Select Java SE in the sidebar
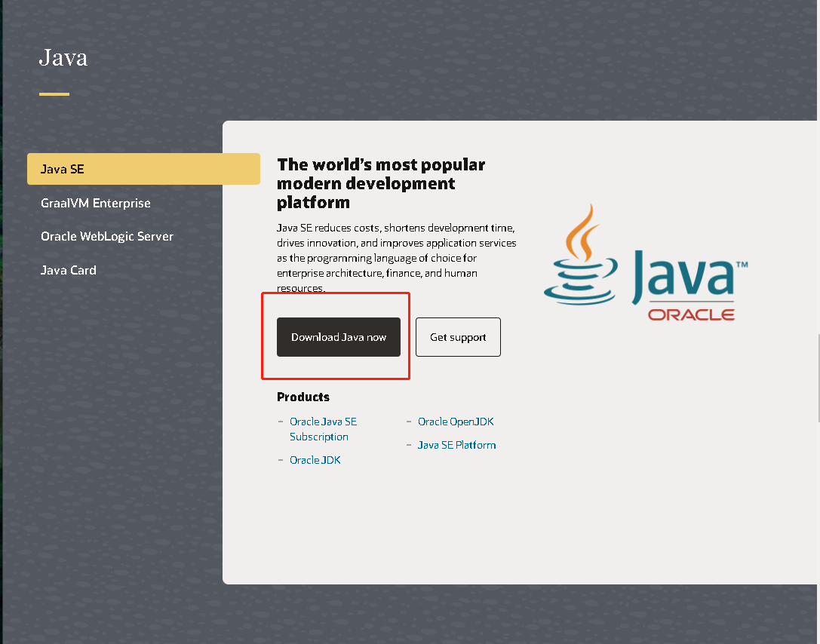Screen dimensions: 820x644 click(x=64, y=169)
